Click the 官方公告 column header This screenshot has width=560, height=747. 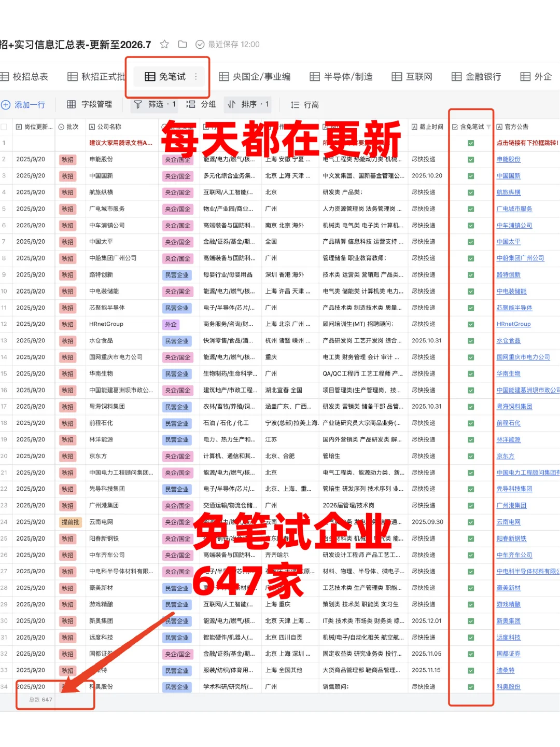[512, 127]
